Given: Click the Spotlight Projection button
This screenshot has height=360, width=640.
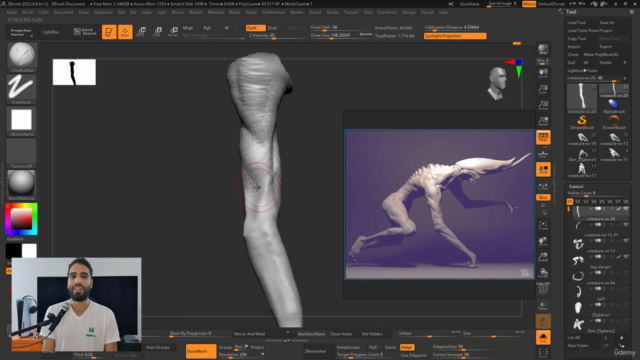Looking at the screenshot, I should (455, 36).
